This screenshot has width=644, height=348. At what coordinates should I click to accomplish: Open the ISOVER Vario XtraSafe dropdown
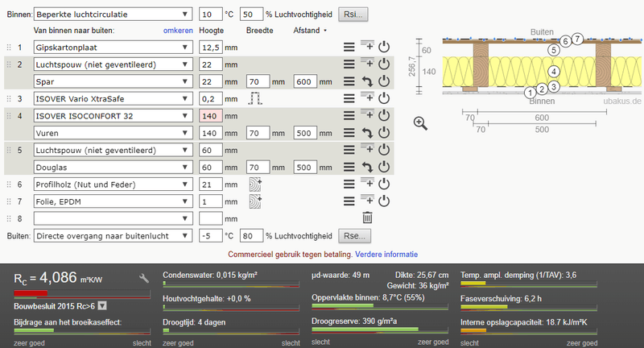pyautogui.click(x=113, y=98)
